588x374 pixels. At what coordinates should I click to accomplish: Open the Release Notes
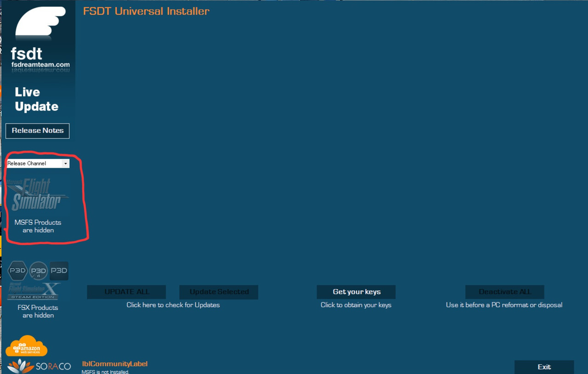[38, 130]
